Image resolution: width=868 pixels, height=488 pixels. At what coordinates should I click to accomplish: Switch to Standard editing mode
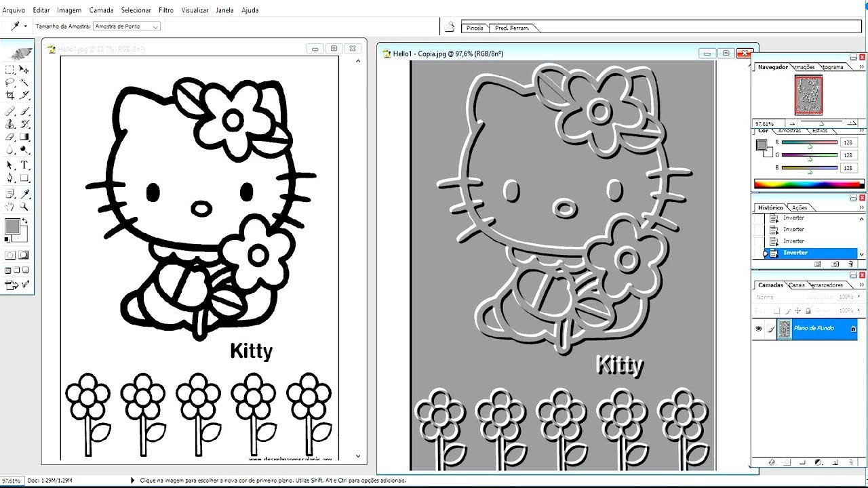[x=10, y=256]
